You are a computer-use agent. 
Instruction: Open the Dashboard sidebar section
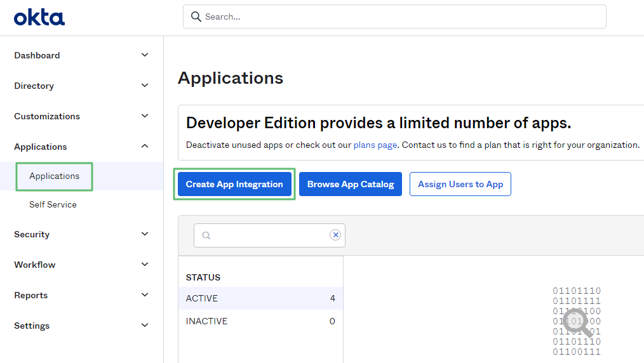pos(37,55)
